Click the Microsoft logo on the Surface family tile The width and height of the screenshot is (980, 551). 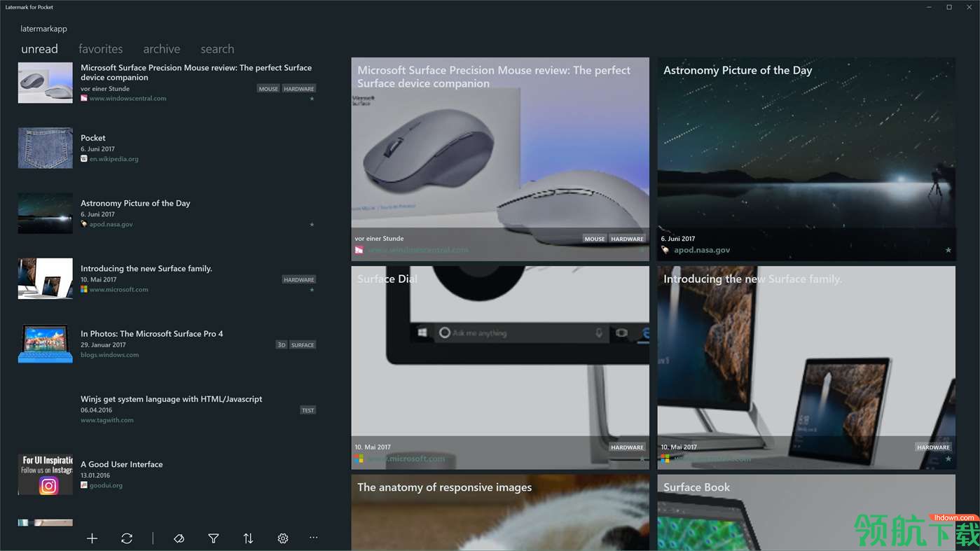665,459
